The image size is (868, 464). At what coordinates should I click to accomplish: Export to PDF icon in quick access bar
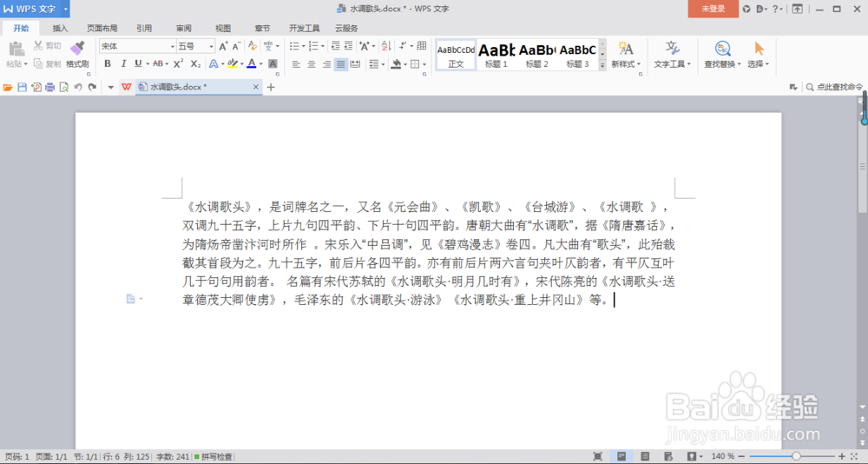tap(36, 87)
